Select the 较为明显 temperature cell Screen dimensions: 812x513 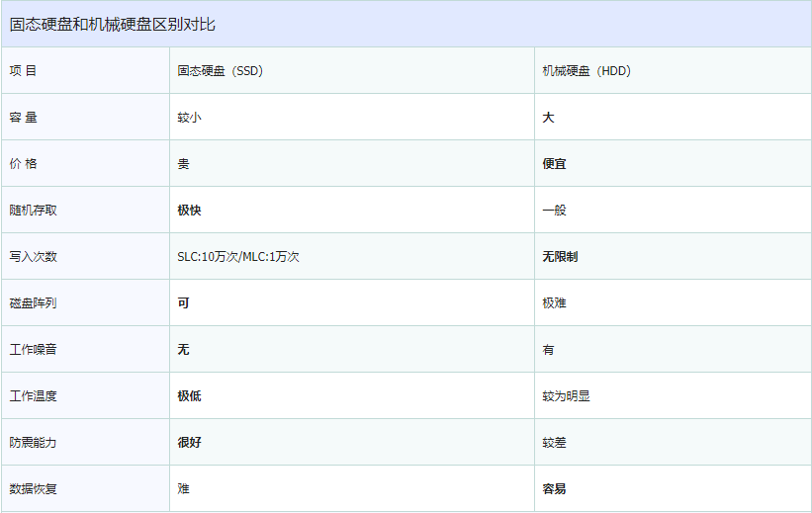pos(567,396)
